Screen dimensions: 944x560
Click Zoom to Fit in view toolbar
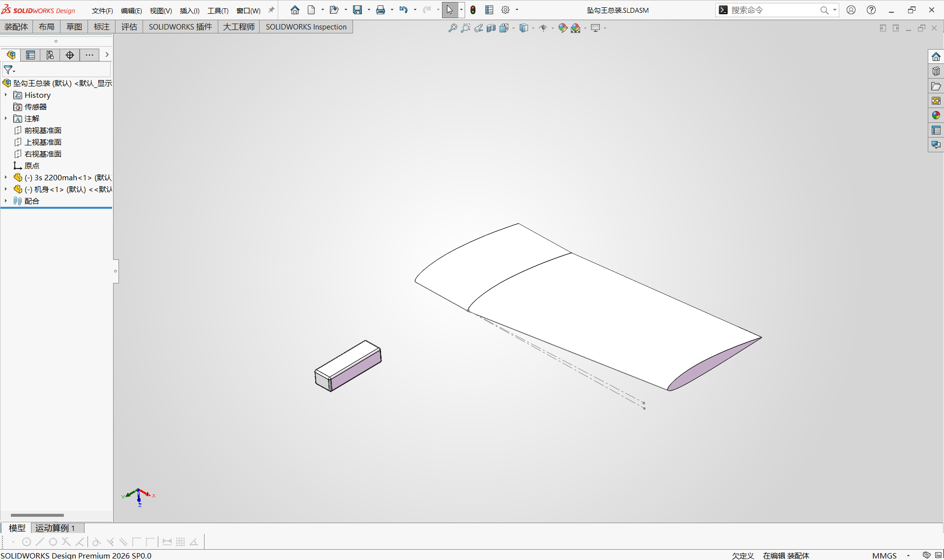click(x=453, y=28)
